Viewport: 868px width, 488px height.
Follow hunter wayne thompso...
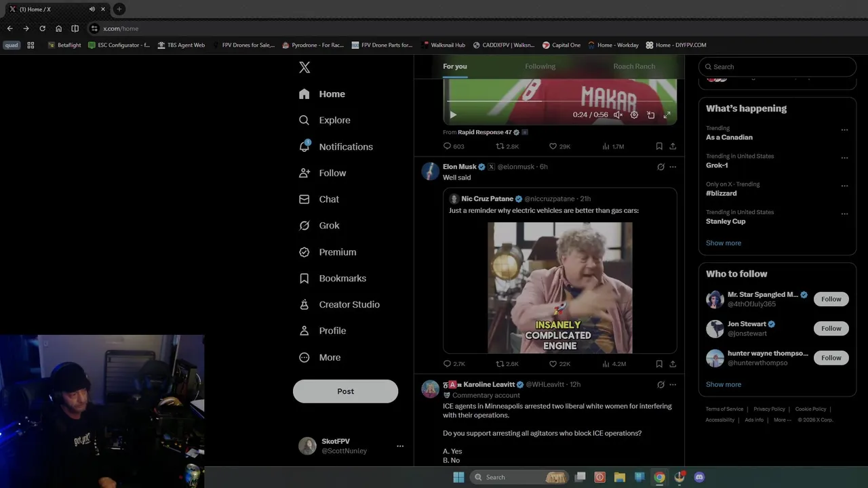831,358
